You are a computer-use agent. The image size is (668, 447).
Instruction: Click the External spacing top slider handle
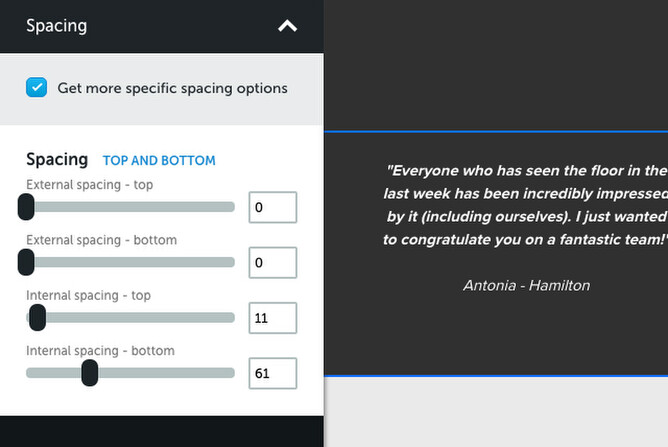coord(27,207)
